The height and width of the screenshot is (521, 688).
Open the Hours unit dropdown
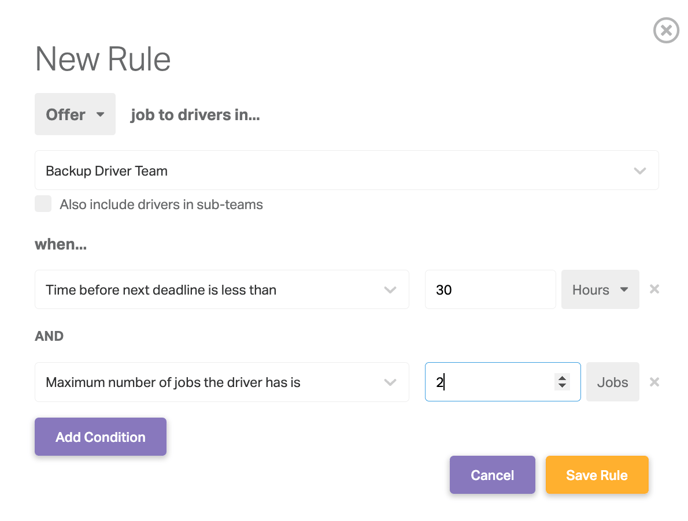coord(600,289)
